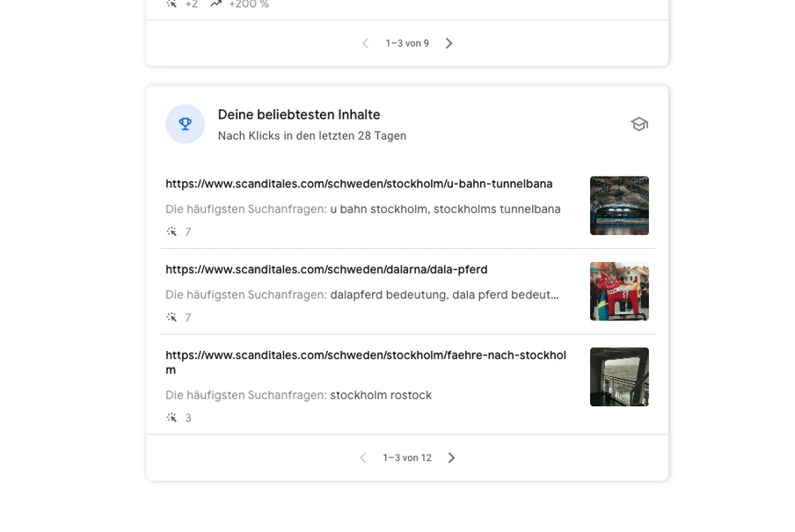The height and width of the screenshot is (532, 795).
Task: Go to next page of 1–3 von 9
Action: click(449, 43)
